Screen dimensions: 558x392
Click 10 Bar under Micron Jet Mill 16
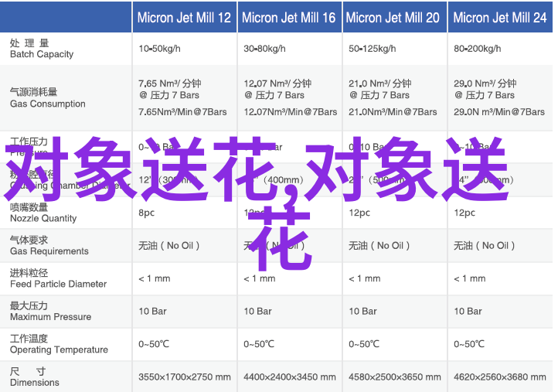257,311
